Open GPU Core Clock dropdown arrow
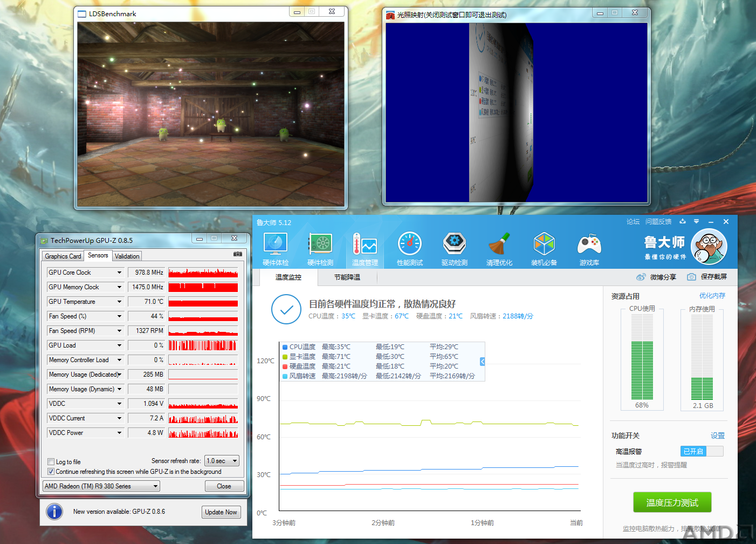Screen dimensions: 756x544 pyautogui.click(x=119, y=273)
